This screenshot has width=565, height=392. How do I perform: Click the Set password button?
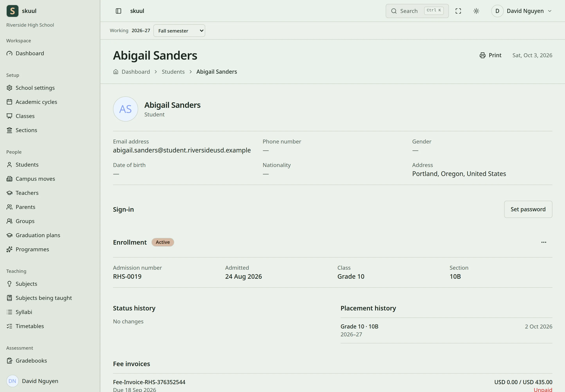click(528, 209)
